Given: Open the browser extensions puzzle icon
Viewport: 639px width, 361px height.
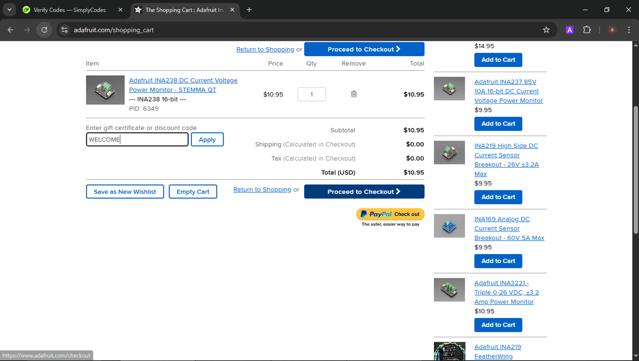Looking at the screenshot, I should point(586,30).
